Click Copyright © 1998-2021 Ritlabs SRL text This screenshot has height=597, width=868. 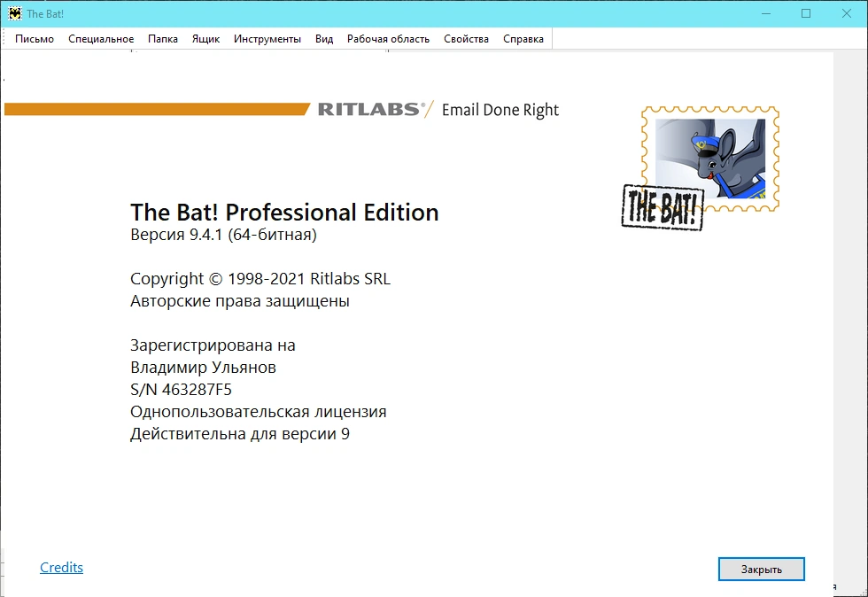(x=260, y=278)
